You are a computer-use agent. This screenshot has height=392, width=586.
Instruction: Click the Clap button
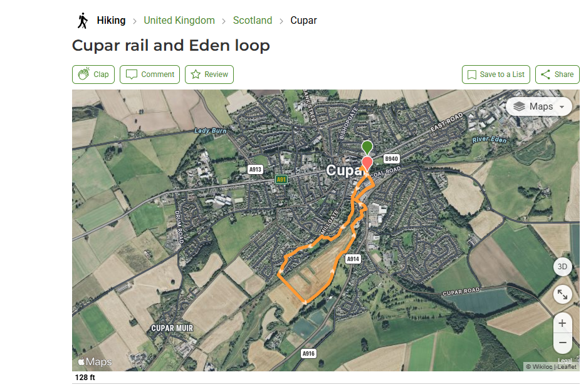pos(93,75)
